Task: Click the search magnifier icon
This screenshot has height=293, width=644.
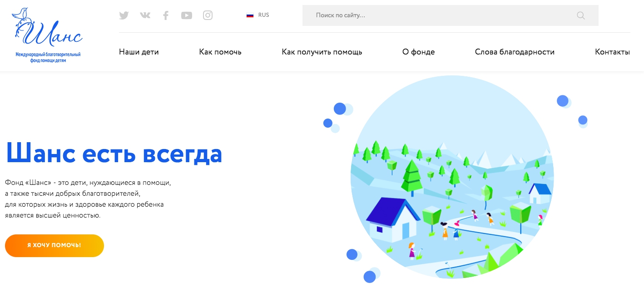Action: (581, 15)
